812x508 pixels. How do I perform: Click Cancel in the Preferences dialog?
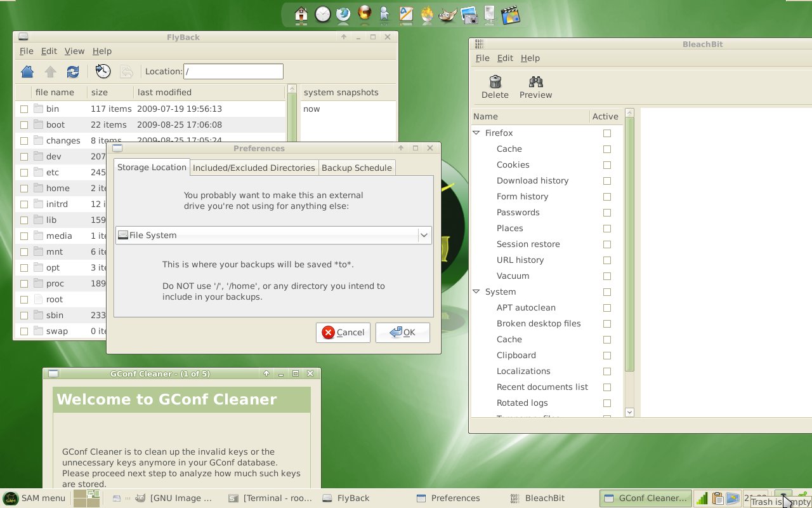coord(343,332)
